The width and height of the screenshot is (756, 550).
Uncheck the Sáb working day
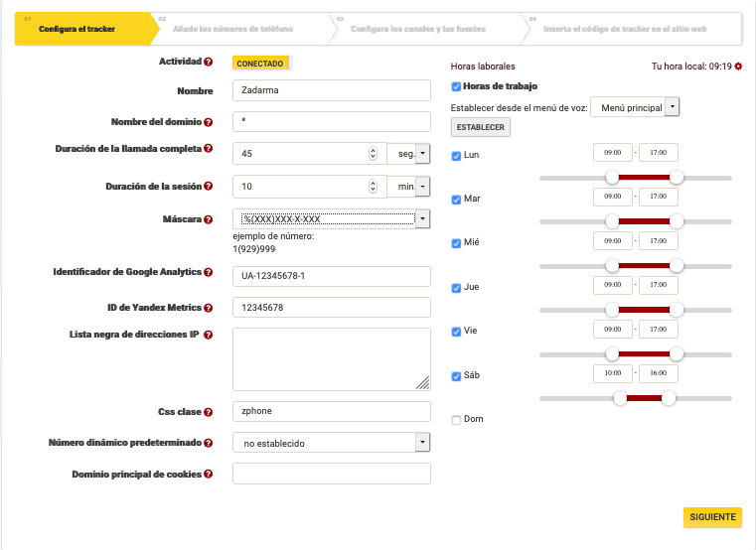pos(456,376)
